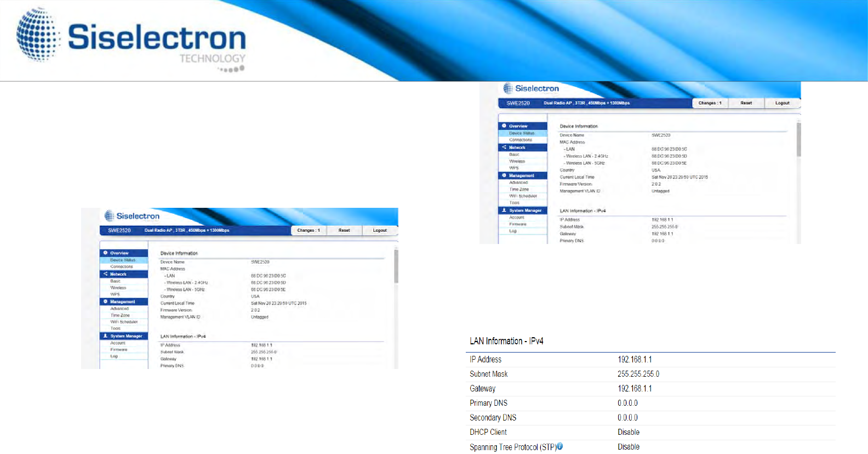The height and width of the screenshot is (454, 868).
Task: Click the 'Siselectron' wordmark in the top banner
Action: coord(157,37)
